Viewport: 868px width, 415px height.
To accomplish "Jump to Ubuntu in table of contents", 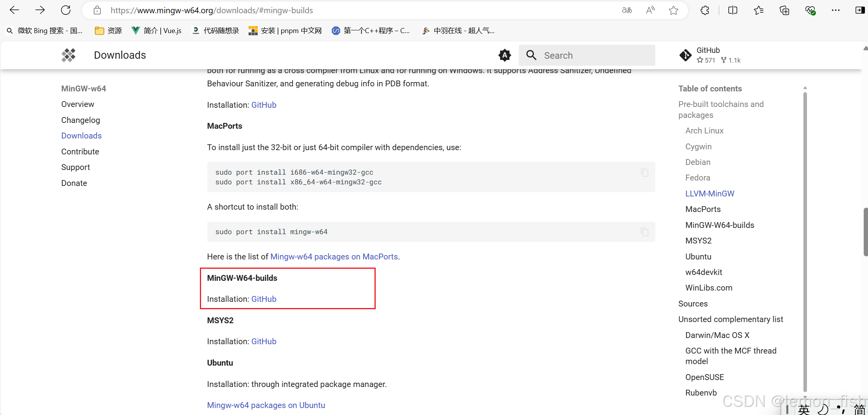I will click(698, 257).
